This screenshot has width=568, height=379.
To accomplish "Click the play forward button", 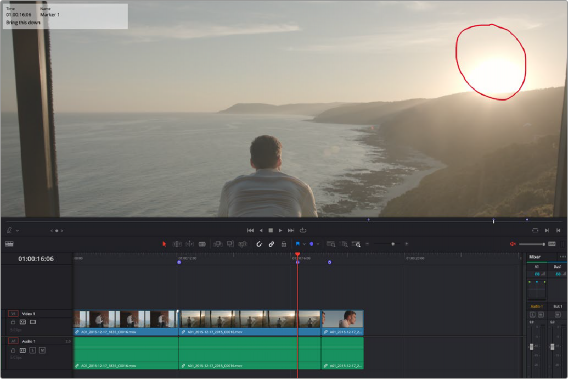I will pos(280,230).
